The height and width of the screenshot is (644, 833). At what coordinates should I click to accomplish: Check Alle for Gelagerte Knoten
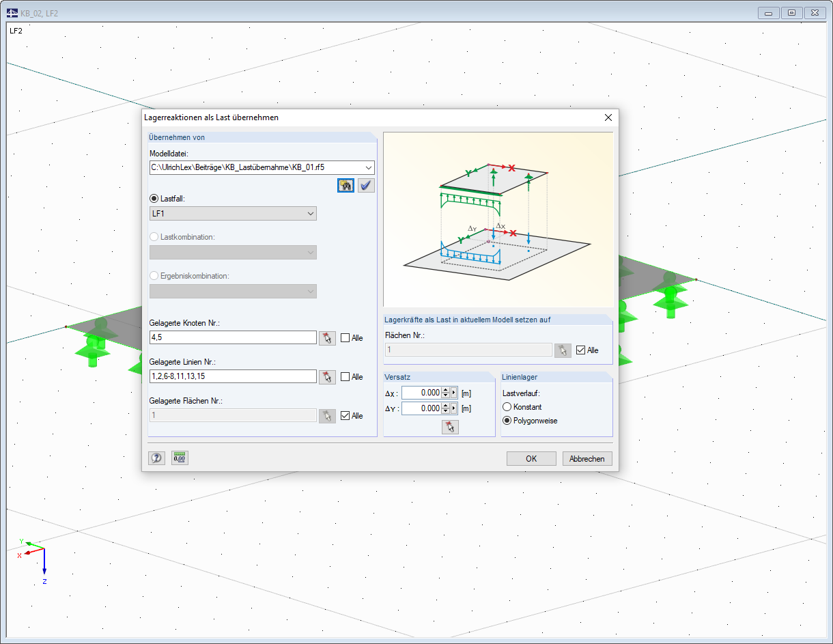pyautogui.click(x=345, y=338)
